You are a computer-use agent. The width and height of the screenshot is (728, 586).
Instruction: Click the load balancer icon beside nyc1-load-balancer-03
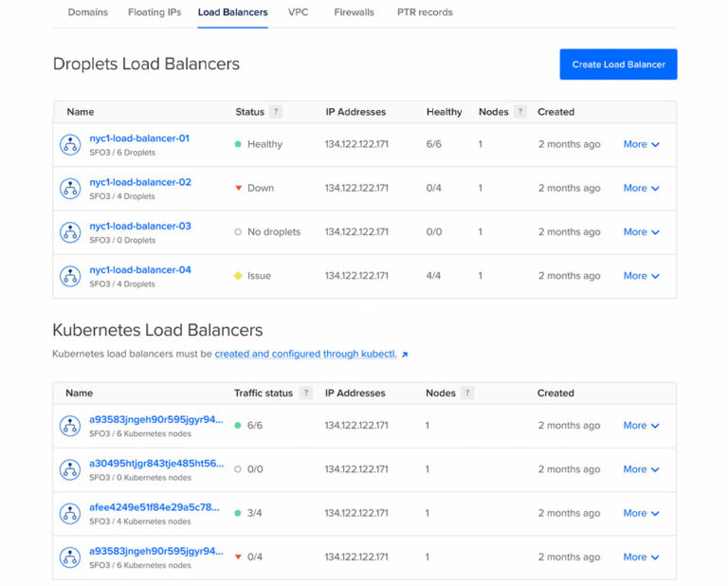(70, 232)
